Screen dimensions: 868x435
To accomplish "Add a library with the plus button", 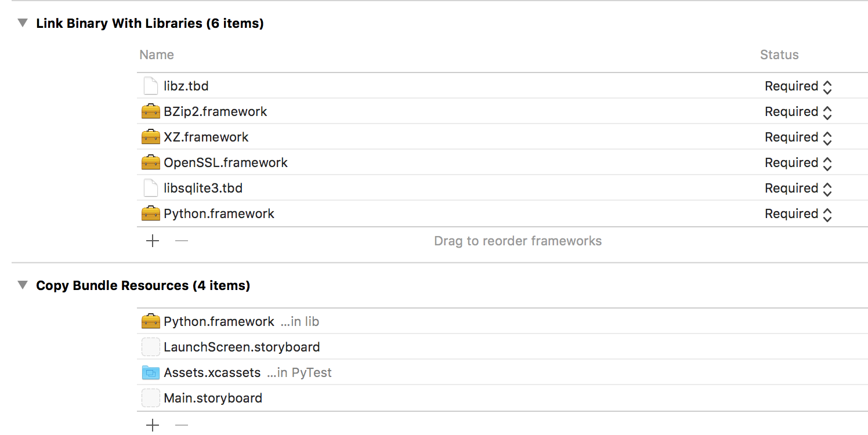I will [153, 241].
